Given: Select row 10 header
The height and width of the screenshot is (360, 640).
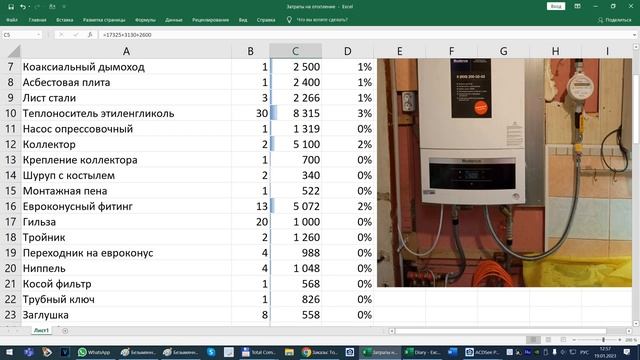Looking at the screenshot, I should coord(11,113).
